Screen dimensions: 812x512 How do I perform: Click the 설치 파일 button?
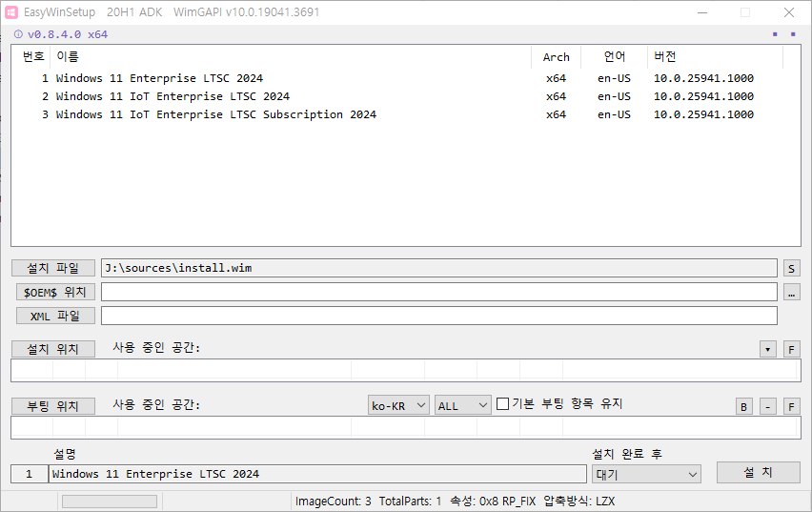pyautogui.click(x=53, y=268)
